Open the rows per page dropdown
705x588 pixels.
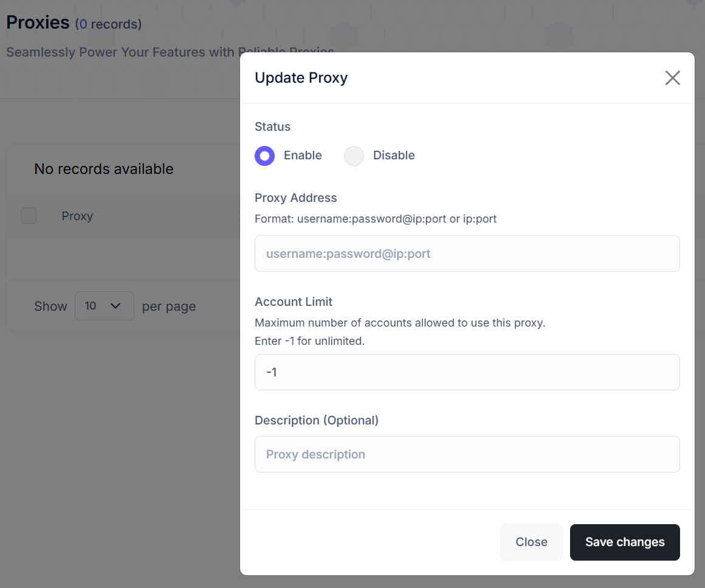coord(104,306)
